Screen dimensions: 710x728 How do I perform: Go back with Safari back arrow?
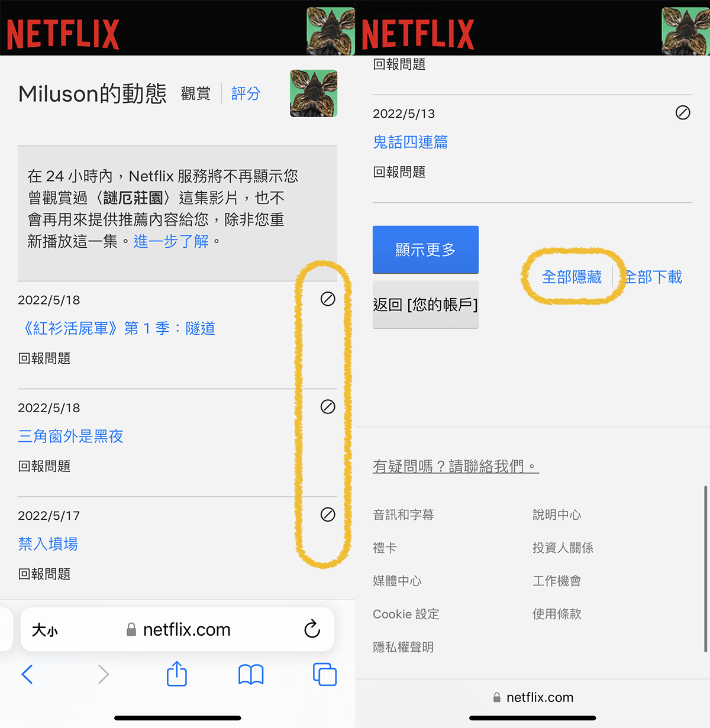click(x=27, y=674)
